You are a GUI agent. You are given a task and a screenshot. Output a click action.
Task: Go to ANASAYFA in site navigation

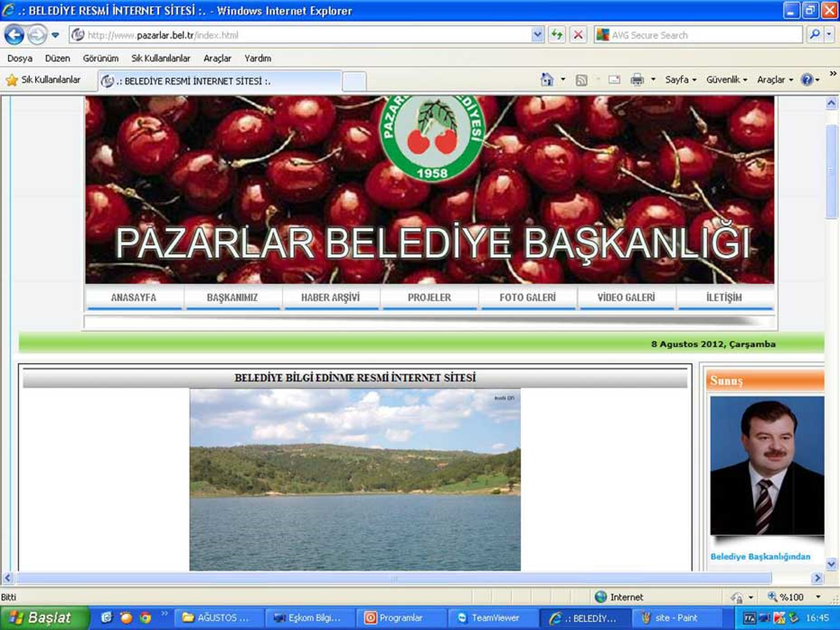point(134,297)
